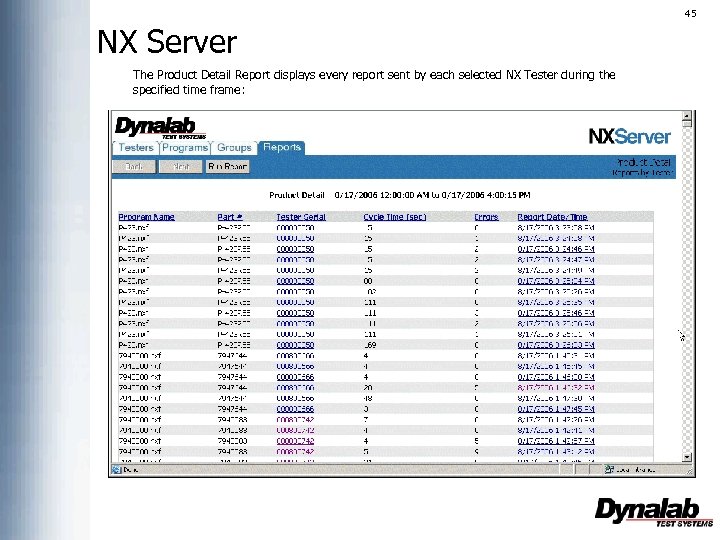Click the Back button

coord(134,166)
